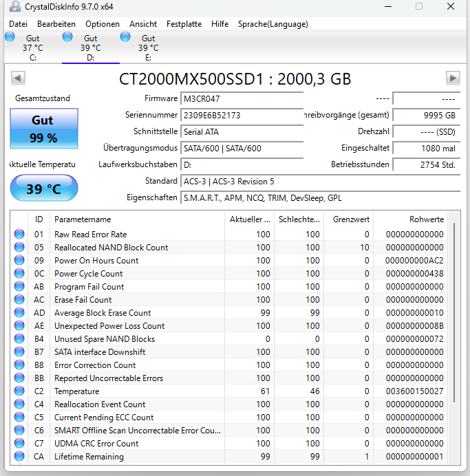470x476 pixels.
Task: Open the Hilfe menu
Action: [x=220, y=24]
